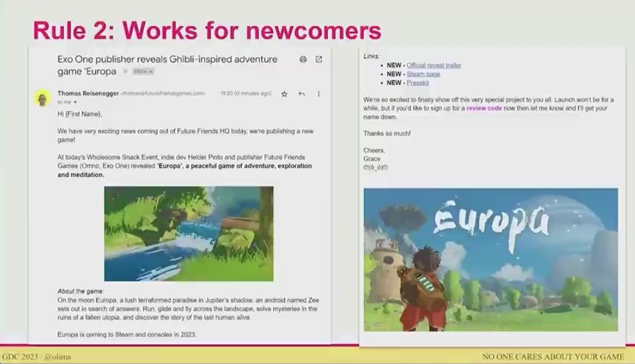This screenshot has width=635, height=364.
Task: Open the Official reveal trailer link
Action: click(x=434, y=65)
